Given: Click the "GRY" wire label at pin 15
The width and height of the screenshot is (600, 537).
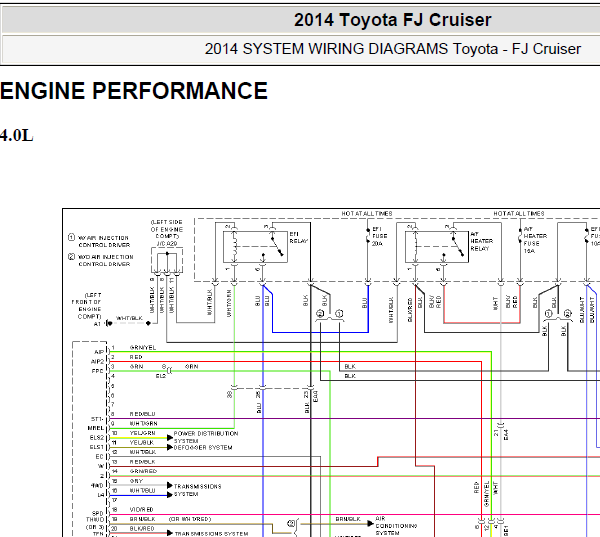Looking at the screenshot, I should (x=136, y=481).
